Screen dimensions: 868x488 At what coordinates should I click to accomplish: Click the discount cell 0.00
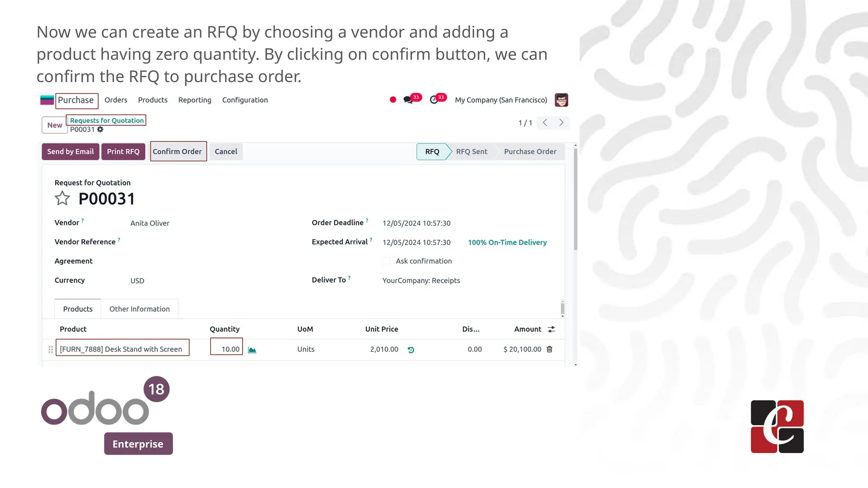pos(475,349)
